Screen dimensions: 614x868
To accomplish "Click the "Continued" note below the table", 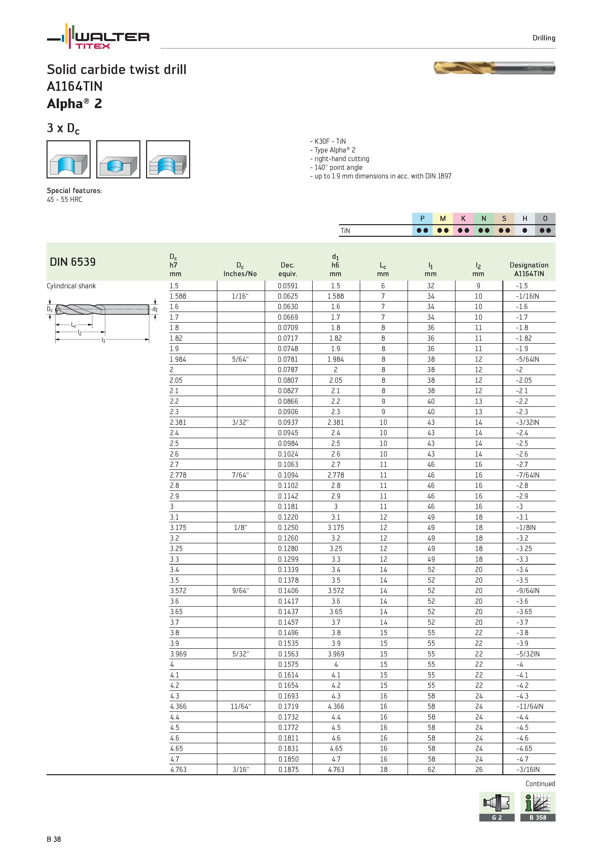I will click(x=540, y=784).
